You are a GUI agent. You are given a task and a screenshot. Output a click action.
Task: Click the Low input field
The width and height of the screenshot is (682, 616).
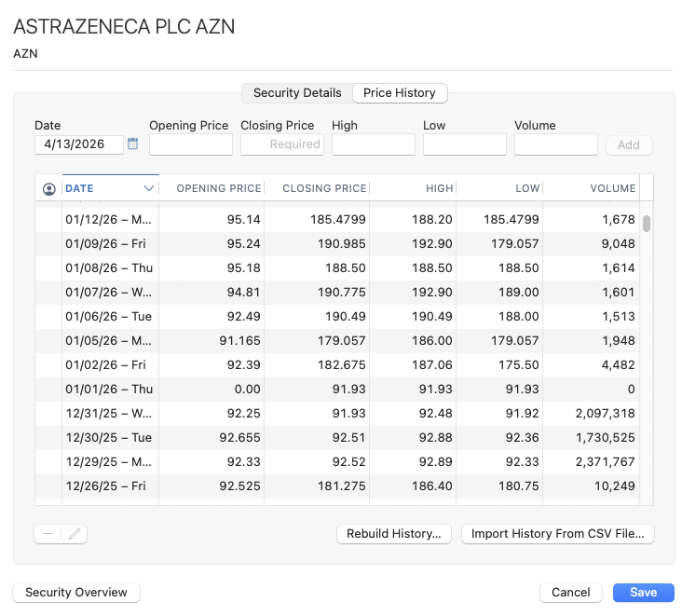coord(465,144)
